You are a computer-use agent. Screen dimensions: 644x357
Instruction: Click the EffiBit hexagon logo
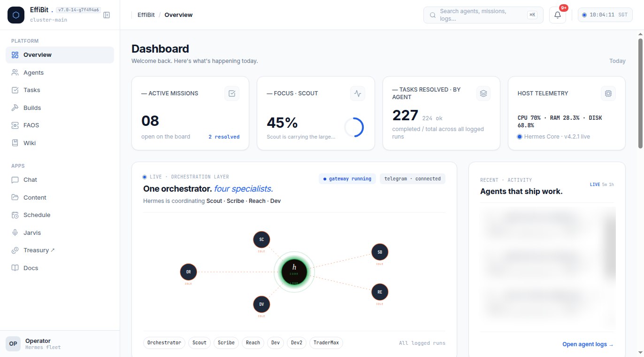[15, 15]
